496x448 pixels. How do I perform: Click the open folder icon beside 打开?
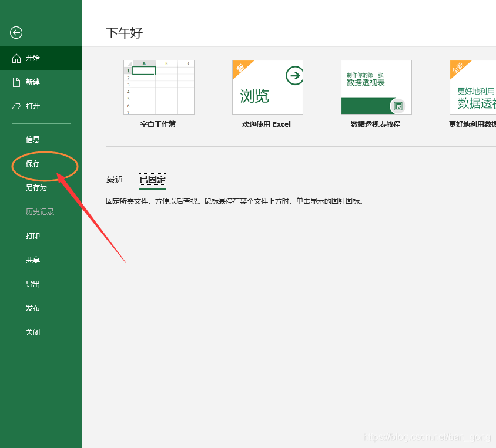(x=16, y=106)
